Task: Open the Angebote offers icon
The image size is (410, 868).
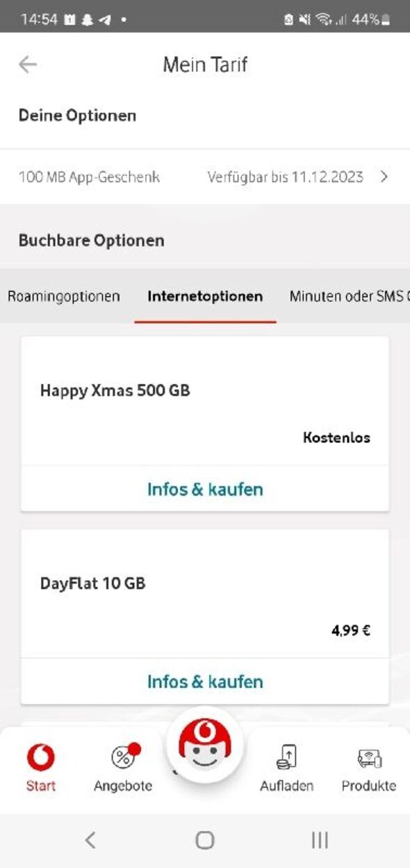Action: click(124, 757)
